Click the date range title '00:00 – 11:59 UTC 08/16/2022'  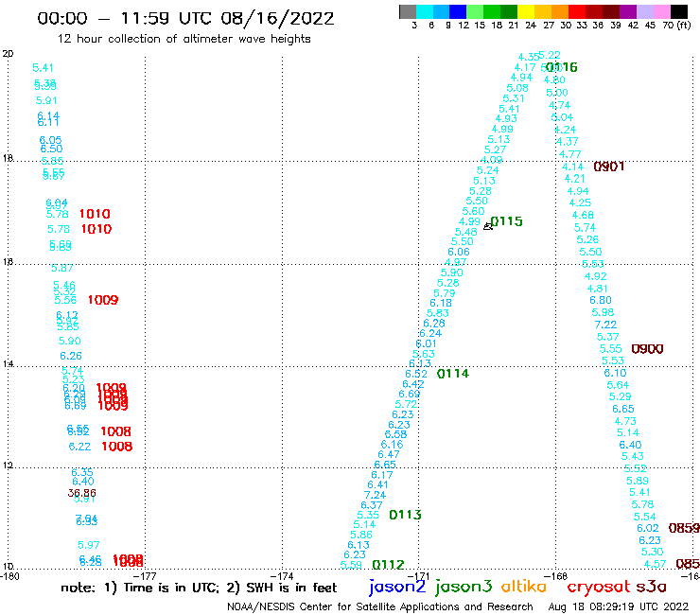tap(185, 18)
